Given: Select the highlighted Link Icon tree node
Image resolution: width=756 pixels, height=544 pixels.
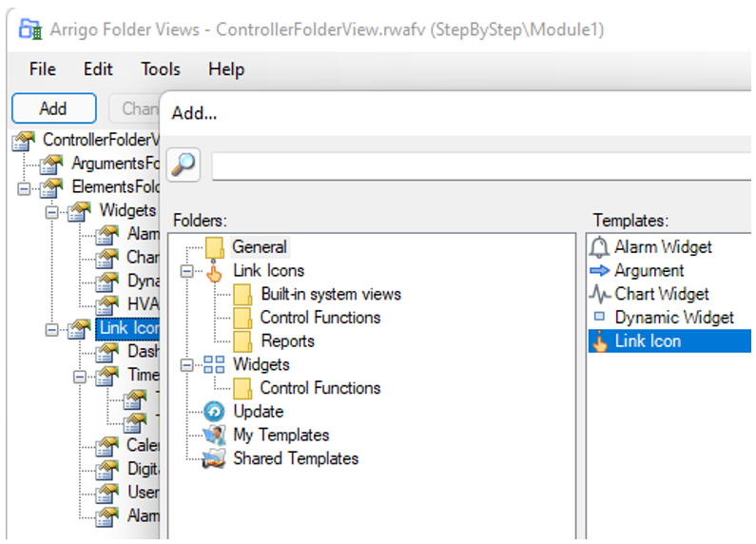Looking at the screenshot, I should tap(128, 329).
